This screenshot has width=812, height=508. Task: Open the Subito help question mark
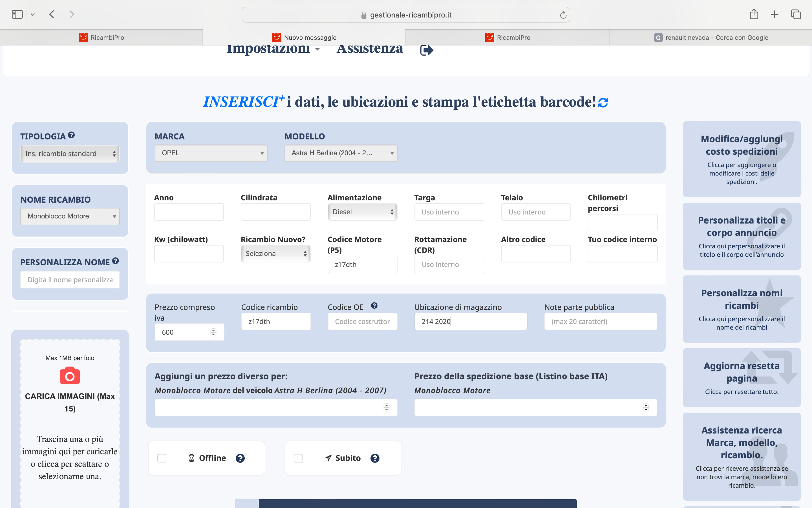point(375,458)
